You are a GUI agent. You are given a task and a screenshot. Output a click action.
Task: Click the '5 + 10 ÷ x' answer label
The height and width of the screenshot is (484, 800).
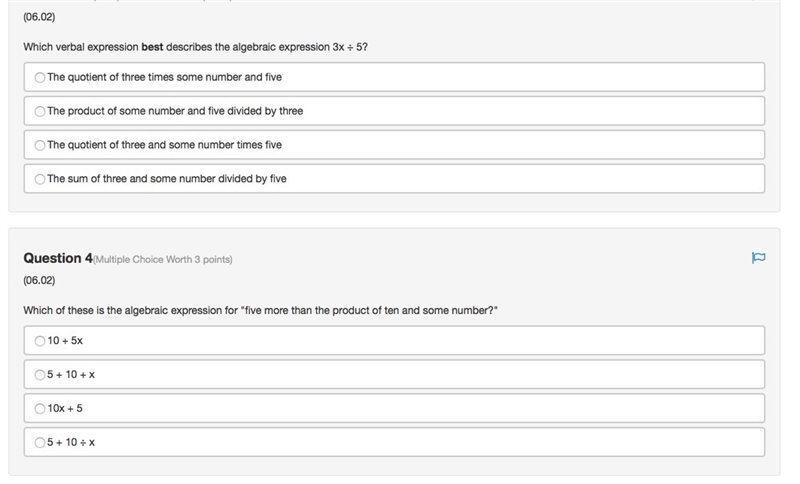(71, 442)
